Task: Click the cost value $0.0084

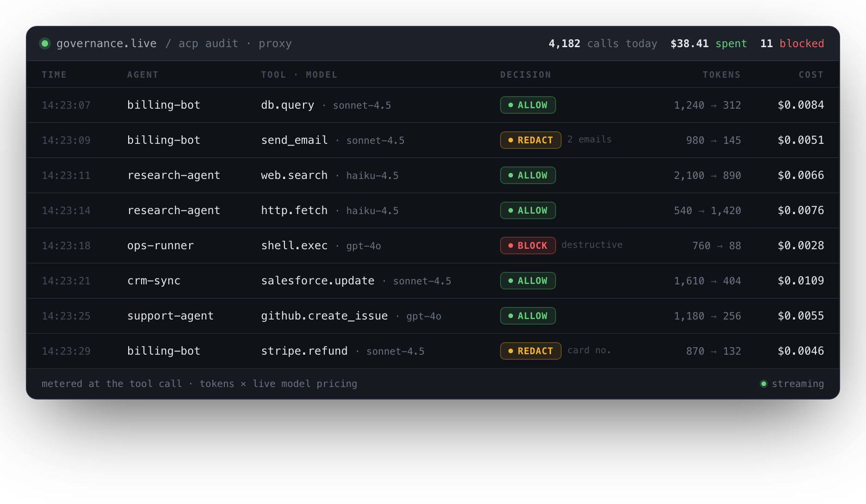Action: [801, 105]
